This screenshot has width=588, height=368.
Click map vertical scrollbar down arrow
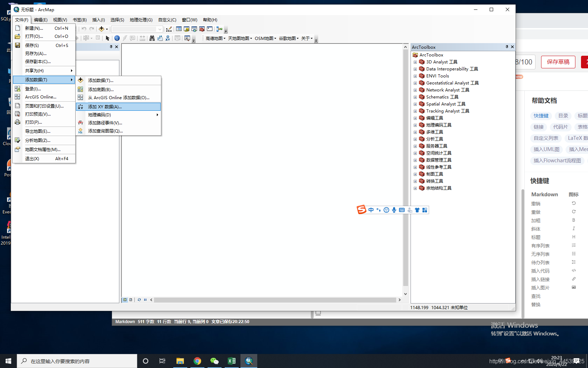[405, 294]
